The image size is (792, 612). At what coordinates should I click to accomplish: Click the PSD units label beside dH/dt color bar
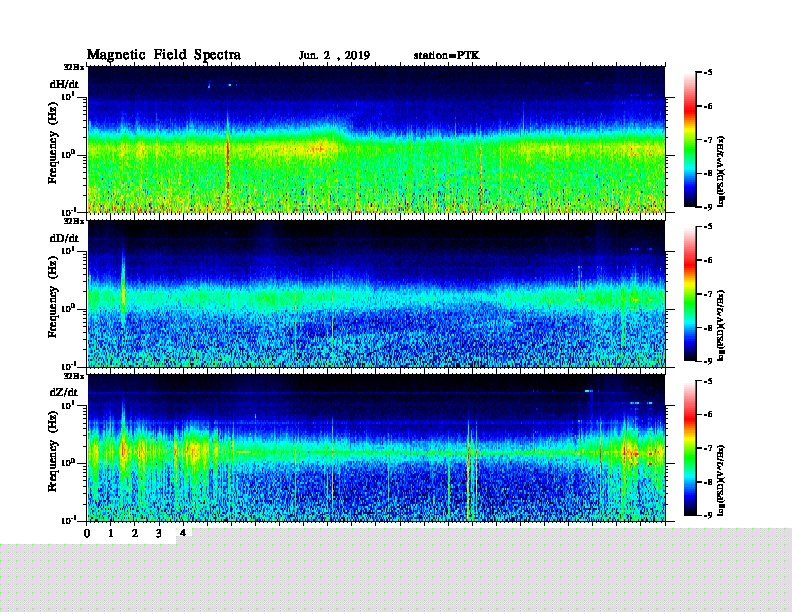[721, 171]
